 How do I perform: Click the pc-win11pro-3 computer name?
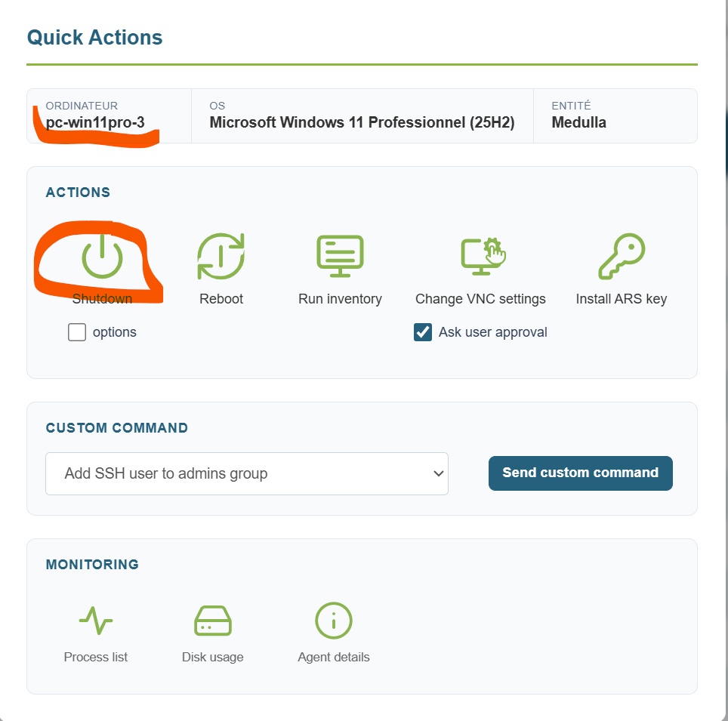click(95, 122)
